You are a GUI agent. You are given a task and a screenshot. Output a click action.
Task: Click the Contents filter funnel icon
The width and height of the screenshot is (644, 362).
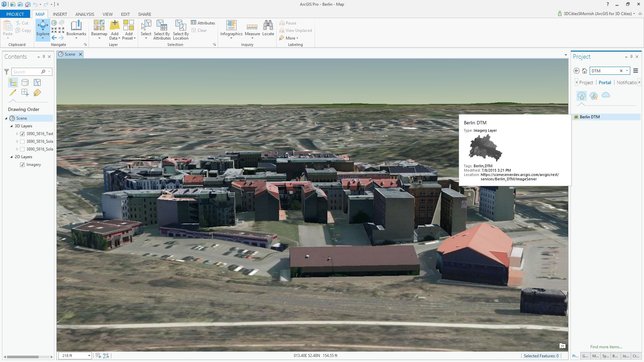coord(6,72)
